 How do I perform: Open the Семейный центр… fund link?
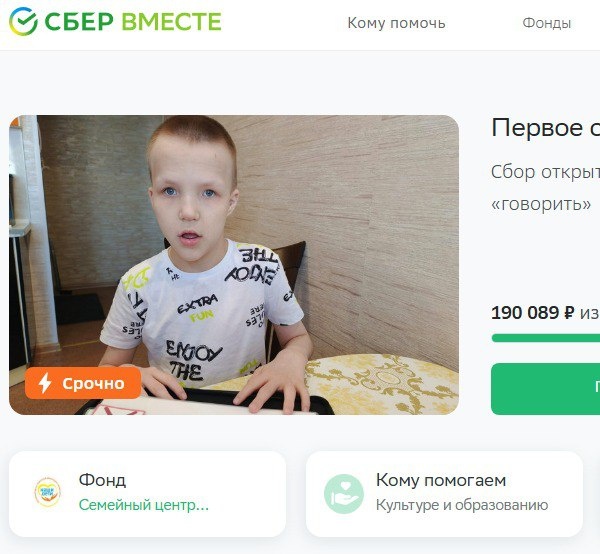tap(143, 505)
